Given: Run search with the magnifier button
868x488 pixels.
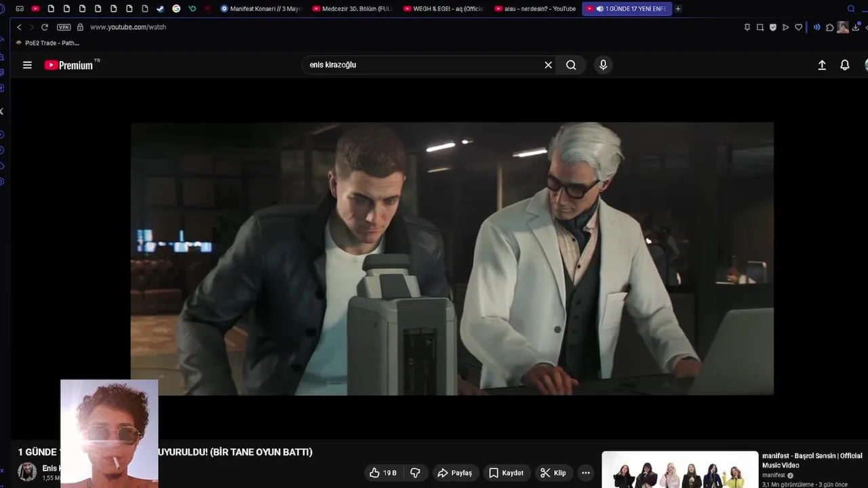Looking at the screenshot, I should click(571, 65).
